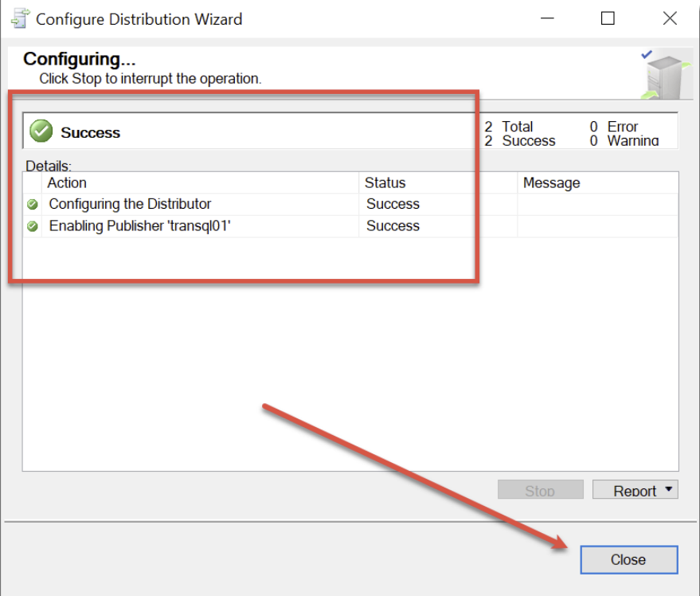Click the greyed-out Stop button
The width and height of the screenshot is (700, 596).
(x=540, y=490)
